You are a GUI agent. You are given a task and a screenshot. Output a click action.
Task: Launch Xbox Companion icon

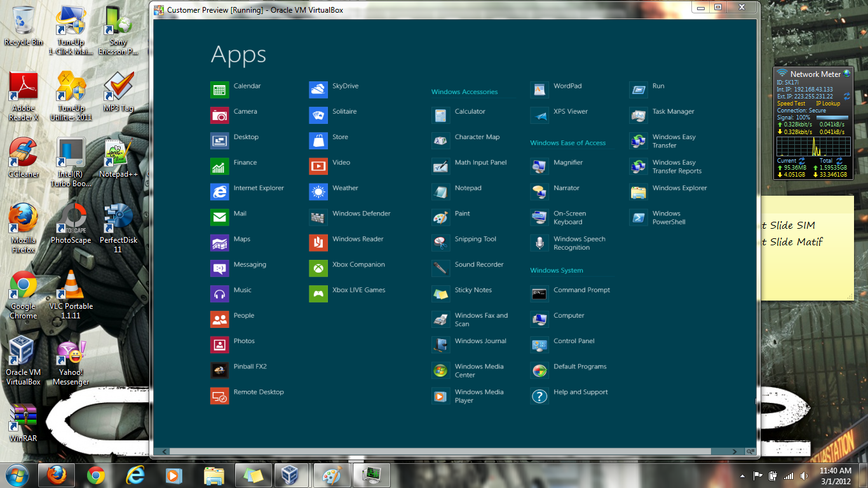[x=318, y=268]
